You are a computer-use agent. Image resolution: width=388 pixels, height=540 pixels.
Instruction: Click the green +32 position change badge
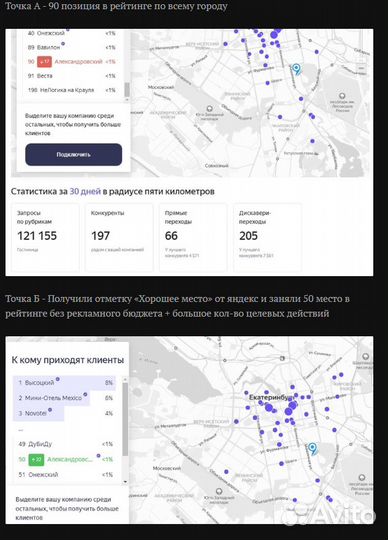click(x=36, y=459)
